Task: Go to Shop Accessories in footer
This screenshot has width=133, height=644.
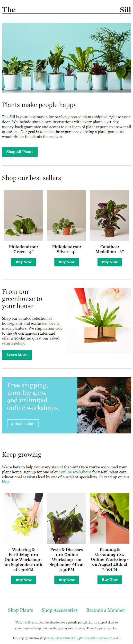Action: coord(60,610)
